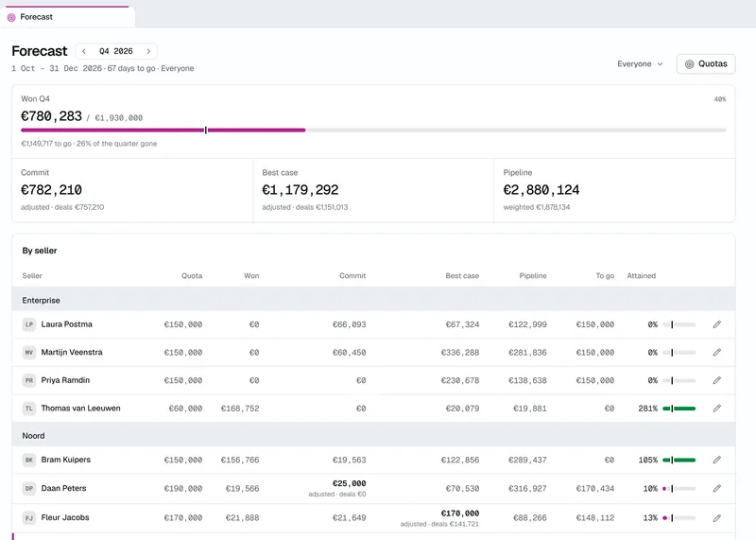Click the Commit column header
The image size is (756, 540).
click(x=352, y=275)
